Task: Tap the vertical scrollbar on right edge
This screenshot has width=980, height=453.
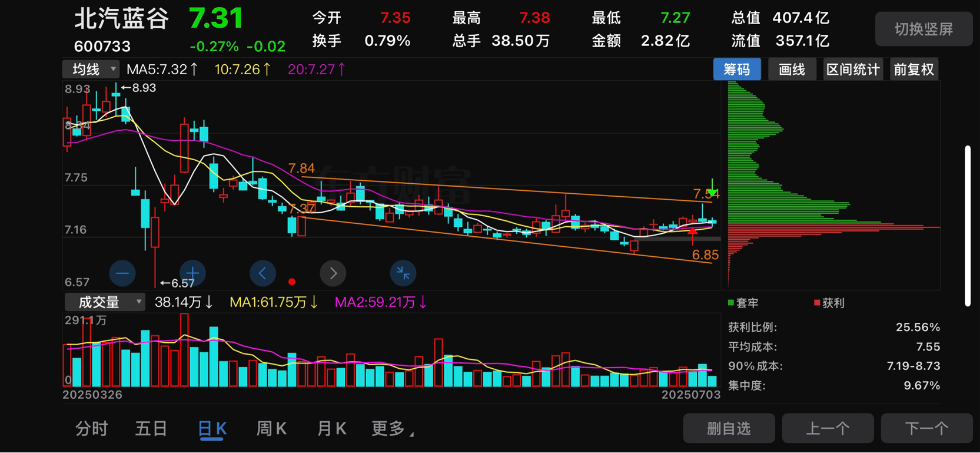Action: pos(968,226)
